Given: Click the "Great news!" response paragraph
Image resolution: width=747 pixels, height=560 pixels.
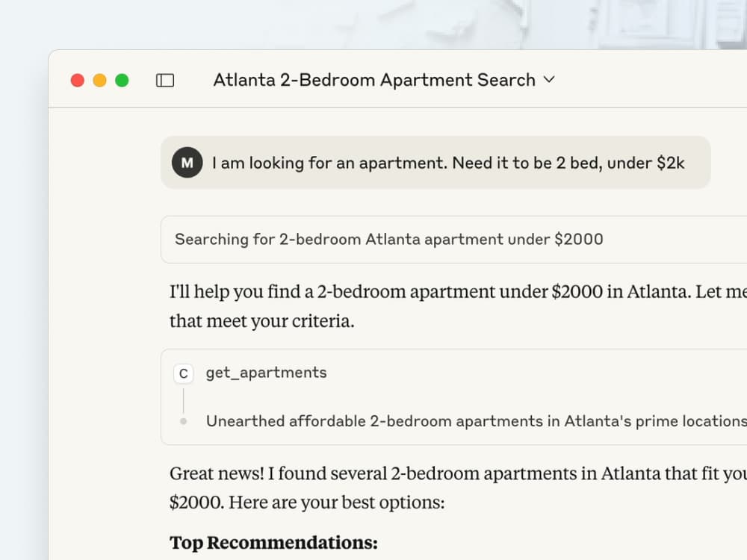Looking at the screenshot, I should [448, 487].
